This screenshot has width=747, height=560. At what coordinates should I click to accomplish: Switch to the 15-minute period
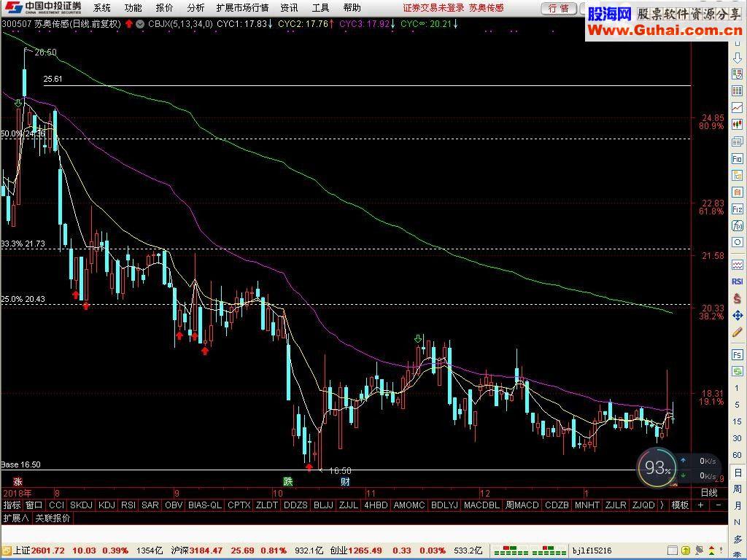pyautogui.click(x=738, y=421)
